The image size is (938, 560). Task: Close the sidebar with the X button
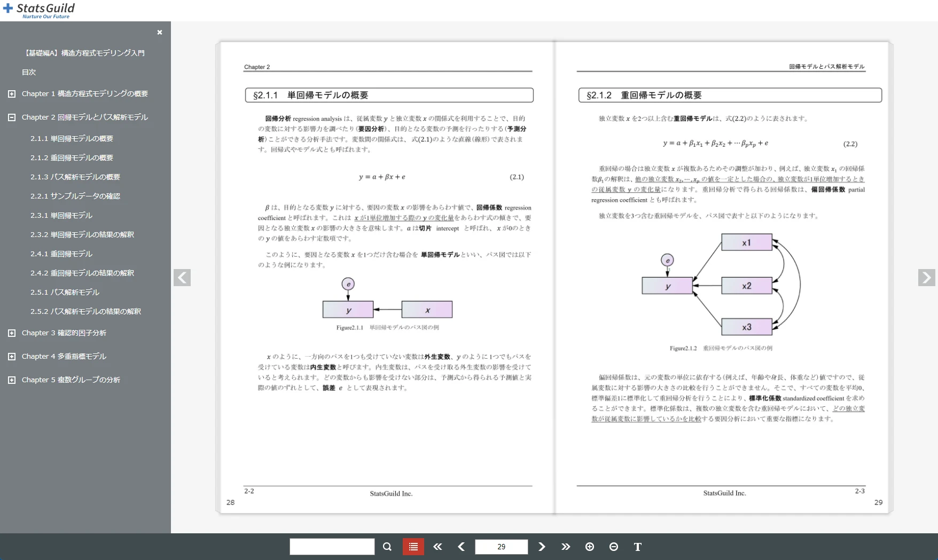[159, 32]
